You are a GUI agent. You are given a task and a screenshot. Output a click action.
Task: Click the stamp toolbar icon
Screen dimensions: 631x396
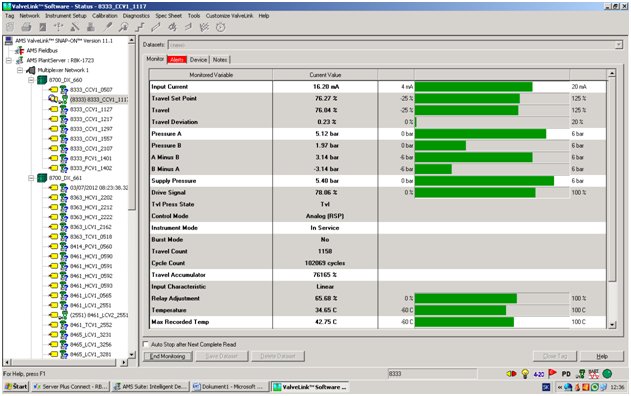point(91,27)
